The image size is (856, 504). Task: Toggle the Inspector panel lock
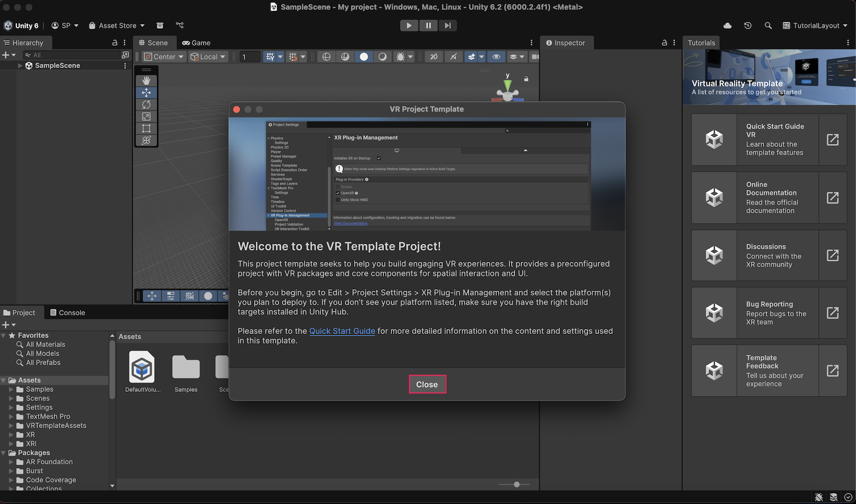(x=664, y=43)
